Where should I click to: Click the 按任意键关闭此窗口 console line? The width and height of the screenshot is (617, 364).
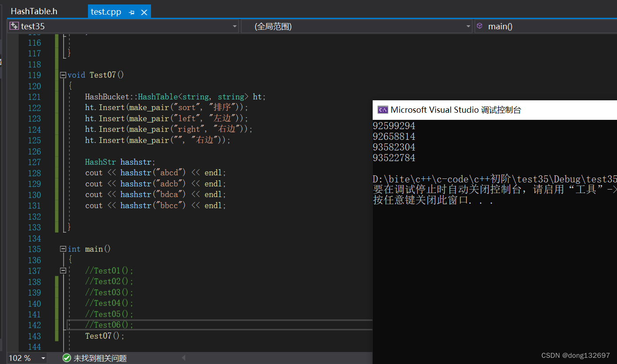(x=434, y=200)
